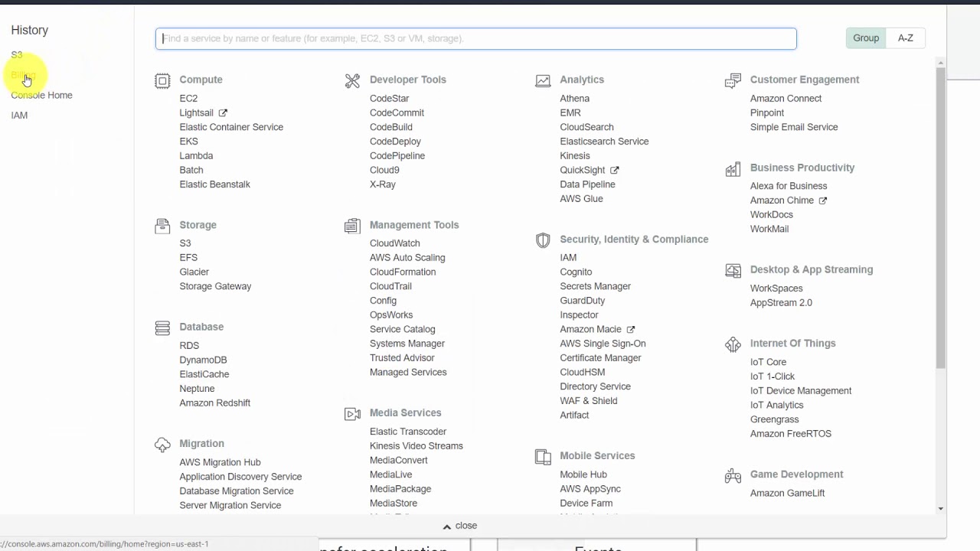Open S3 under Storage
This screenshot has height=551, width=980.
[x=185, y=243]
